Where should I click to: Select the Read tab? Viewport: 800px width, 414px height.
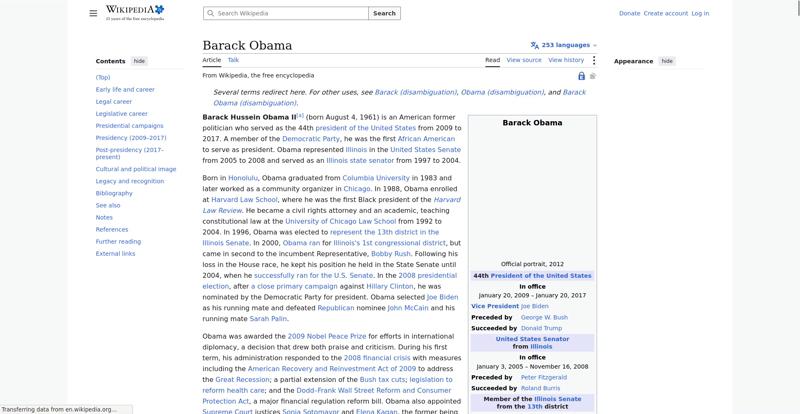click(x=492, y=60)
